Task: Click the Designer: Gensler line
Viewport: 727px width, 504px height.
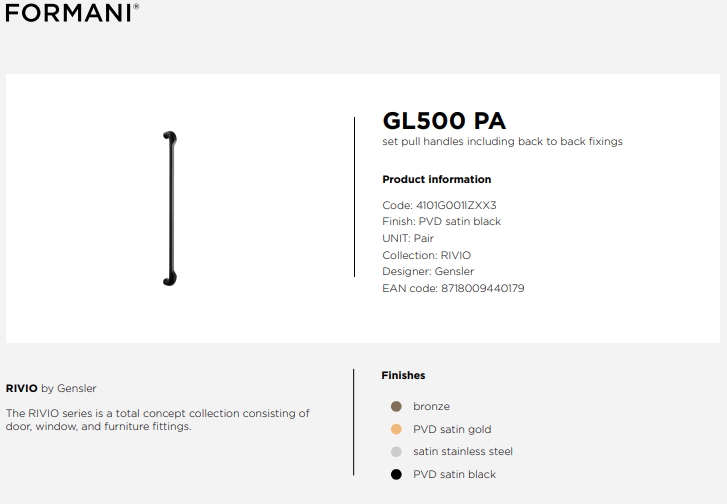Action: coord(428,272)
